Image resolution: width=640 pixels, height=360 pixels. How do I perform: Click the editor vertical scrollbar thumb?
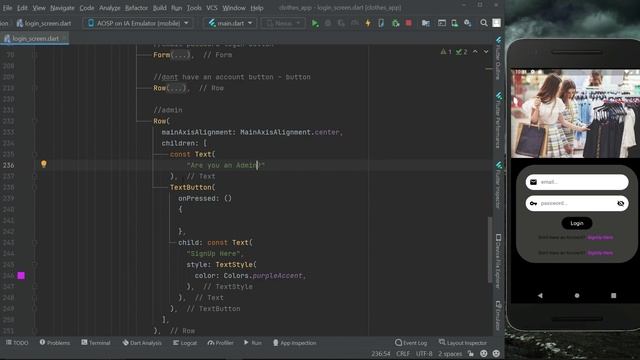490,249
